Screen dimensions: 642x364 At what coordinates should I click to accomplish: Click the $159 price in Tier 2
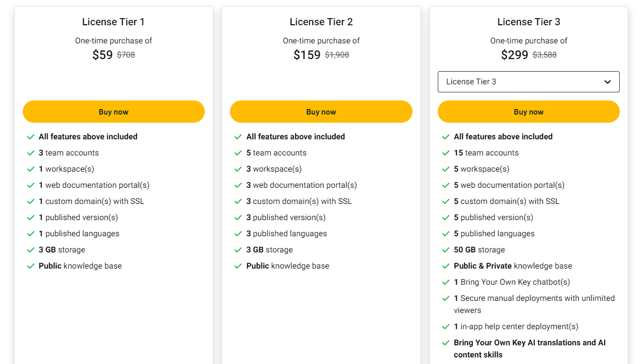307,55
